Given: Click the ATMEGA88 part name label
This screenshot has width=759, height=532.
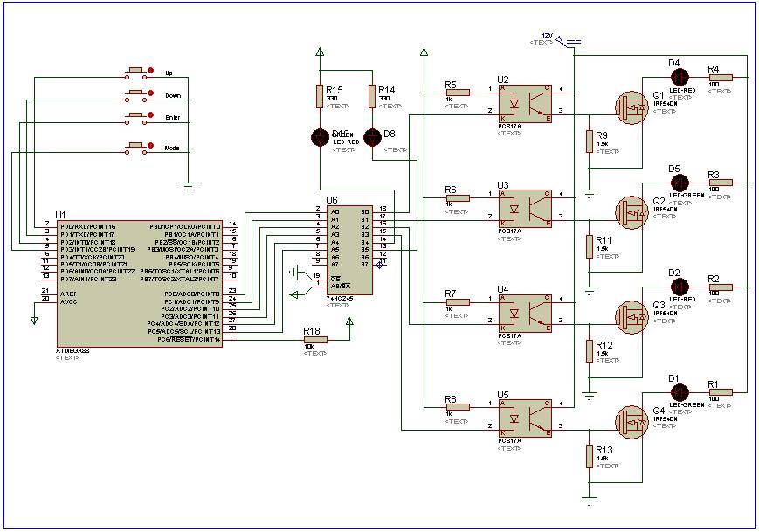Looking at the screenshot, I should (x=72, y=350).
